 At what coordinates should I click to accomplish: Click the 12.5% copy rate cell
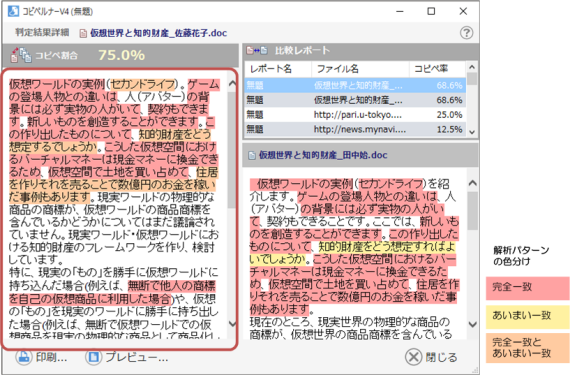point(449,129)
